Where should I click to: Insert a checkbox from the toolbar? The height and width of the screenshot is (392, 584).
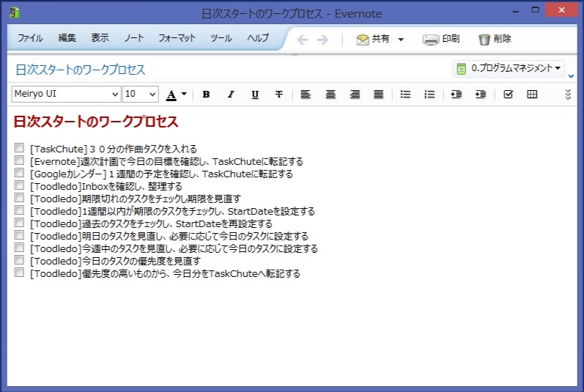click(508, 94)
